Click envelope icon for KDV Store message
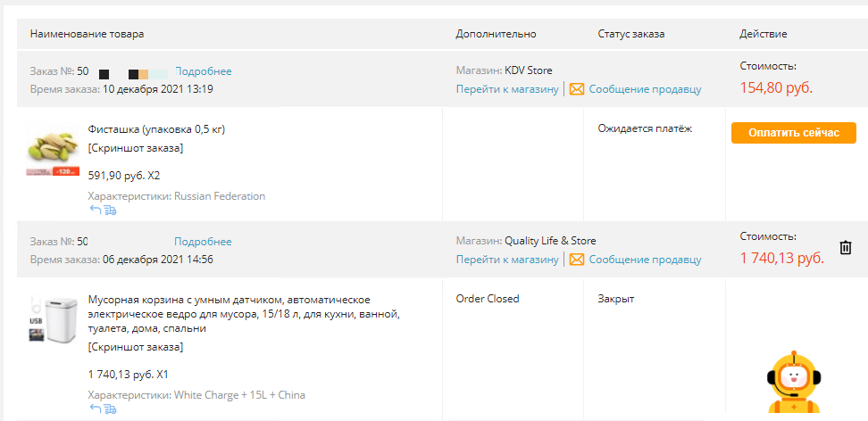This screenshot has width=868, height=421. coord(577,89)
